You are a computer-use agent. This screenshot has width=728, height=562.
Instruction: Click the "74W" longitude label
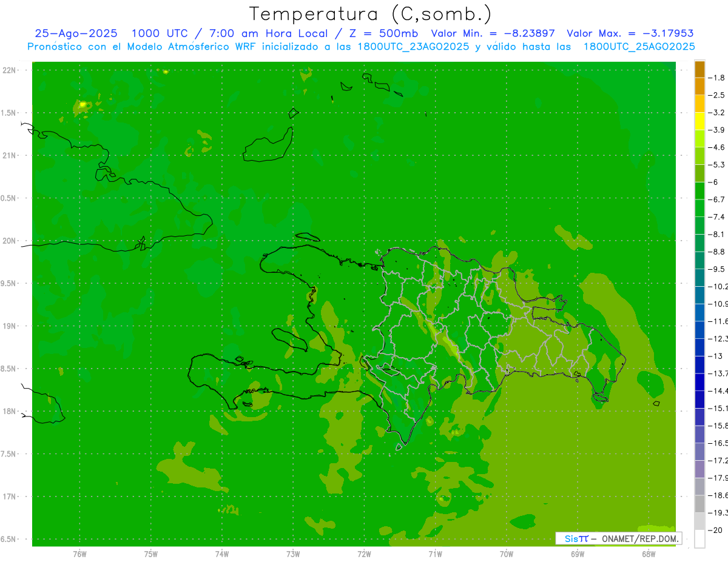tap(222, 554)
